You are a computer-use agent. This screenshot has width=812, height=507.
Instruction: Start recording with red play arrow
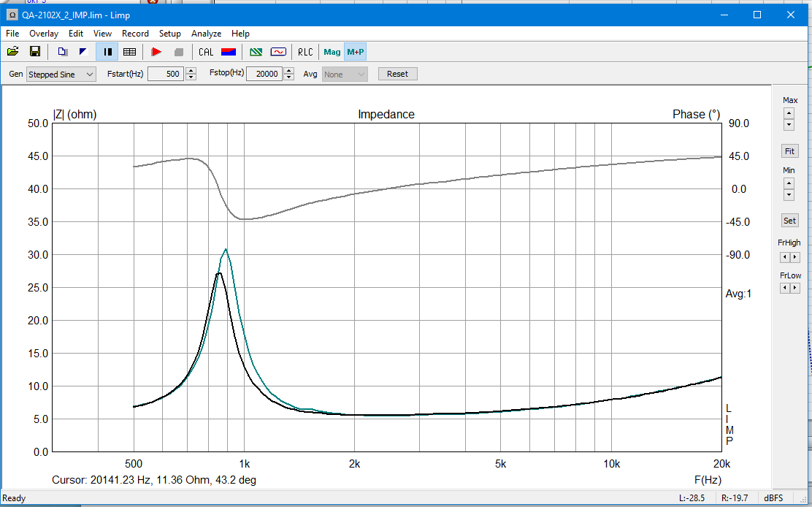156,51
